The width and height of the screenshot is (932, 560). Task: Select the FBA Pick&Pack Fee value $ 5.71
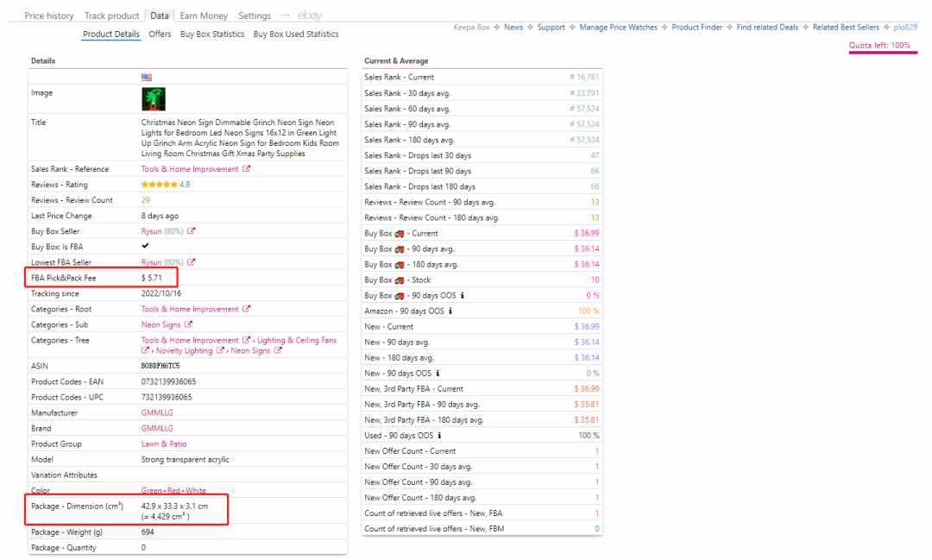pos(152,278)
